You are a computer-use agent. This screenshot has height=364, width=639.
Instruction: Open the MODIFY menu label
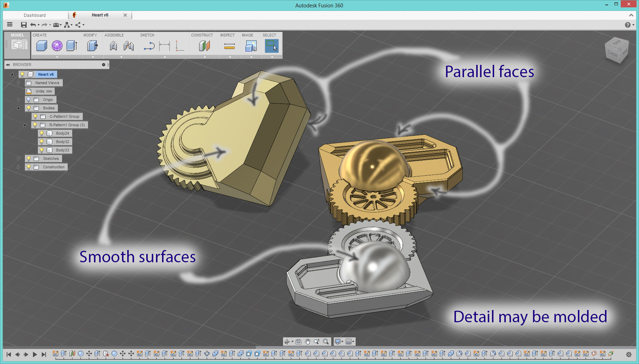tap(90, 35)
